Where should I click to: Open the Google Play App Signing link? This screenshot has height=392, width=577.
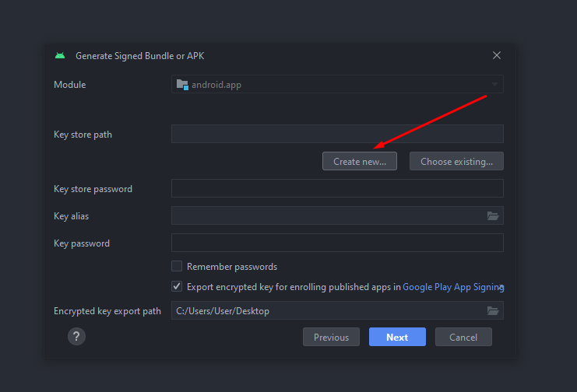449,286
